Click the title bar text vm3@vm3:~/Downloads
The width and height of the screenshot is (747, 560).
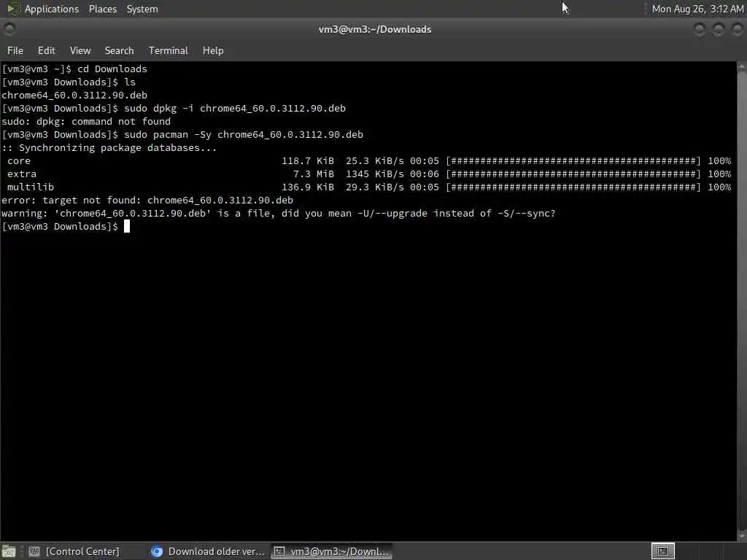374,29
